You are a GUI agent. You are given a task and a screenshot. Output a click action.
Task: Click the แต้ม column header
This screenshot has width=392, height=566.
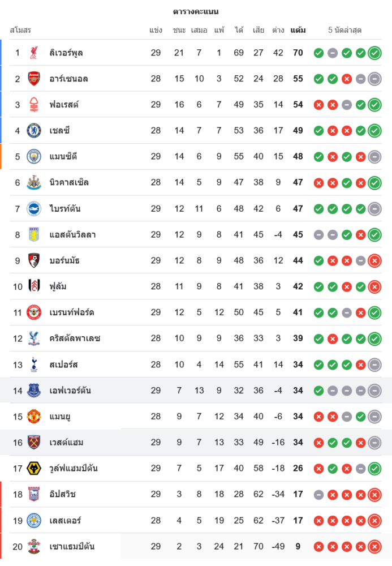[298, 30]
